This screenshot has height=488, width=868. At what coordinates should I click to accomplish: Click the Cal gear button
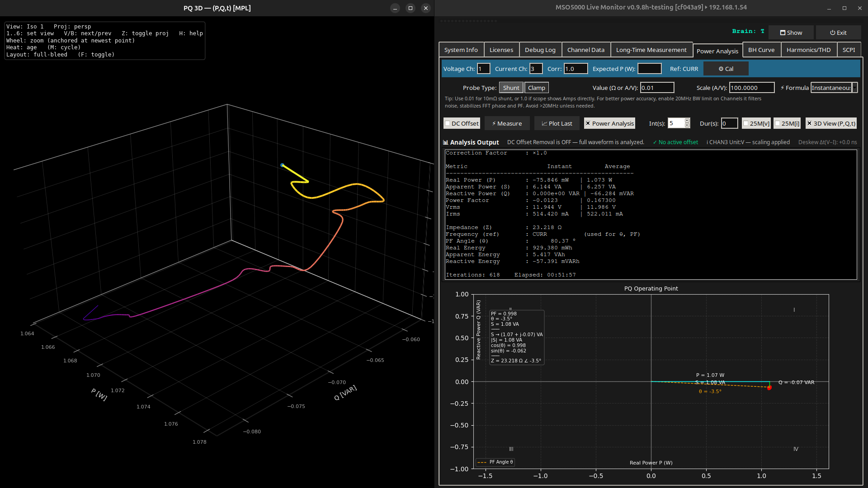click(726, 69)
